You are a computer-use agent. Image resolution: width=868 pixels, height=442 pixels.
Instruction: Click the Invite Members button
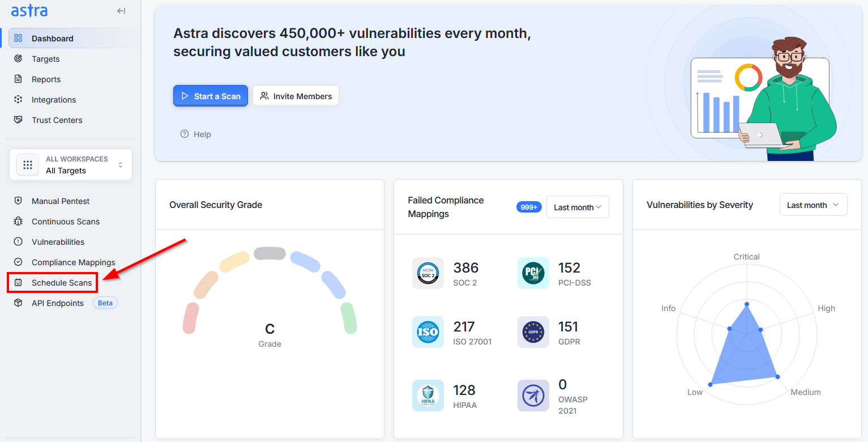coord(296,96)
